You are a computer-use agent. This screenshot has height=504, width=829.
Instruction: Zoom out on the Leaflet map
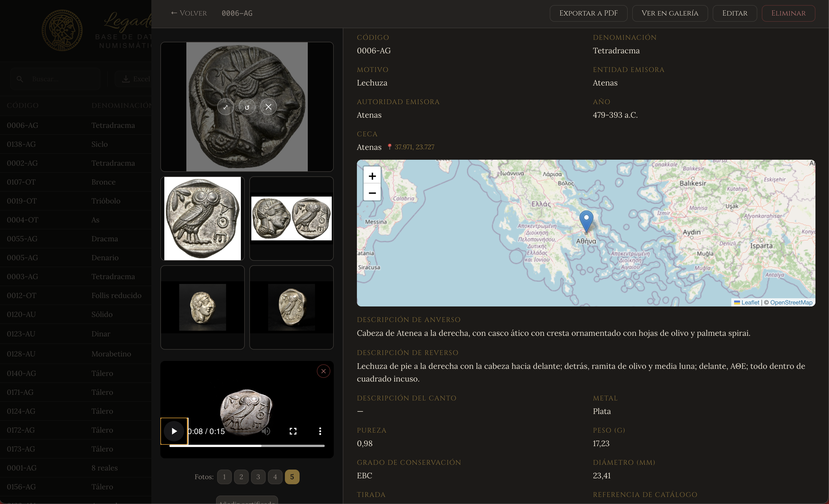tap(372, 193)
